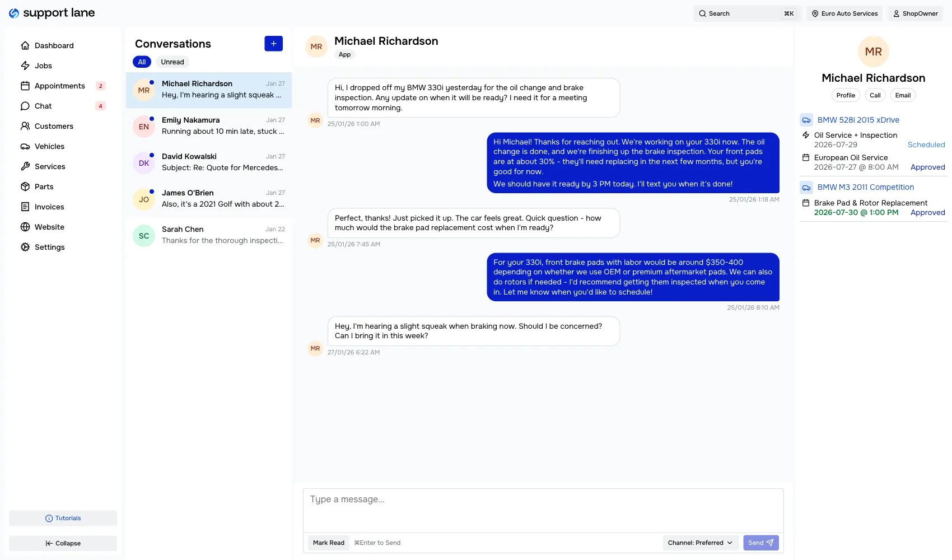The width and height of the screenshot is (952, 560).
Task: Open Dashboard via its house icon
Action: point(25,45)
